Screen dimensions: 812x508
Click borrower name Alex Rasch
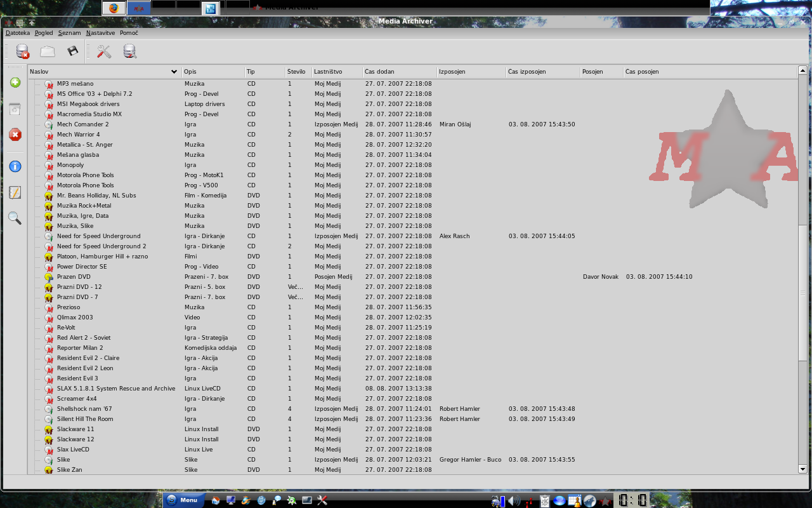(x=455, y=236)
